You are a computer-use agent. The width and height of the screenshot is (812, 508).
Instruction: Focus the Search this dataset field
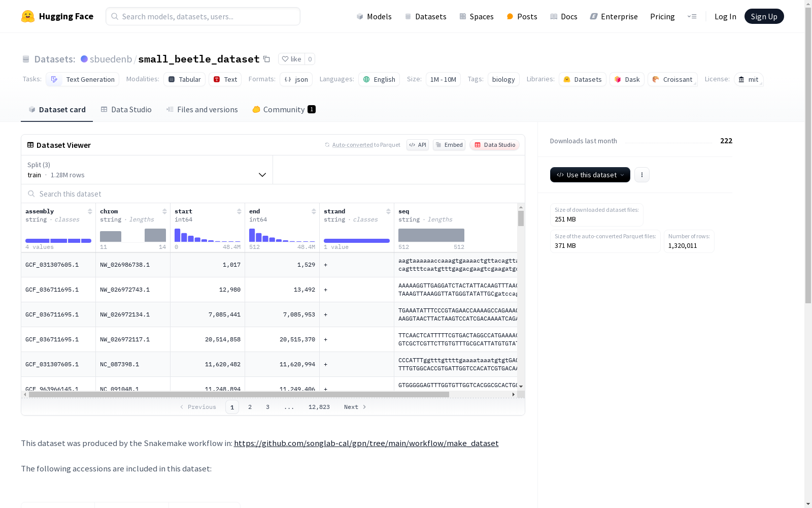(273, 194)
